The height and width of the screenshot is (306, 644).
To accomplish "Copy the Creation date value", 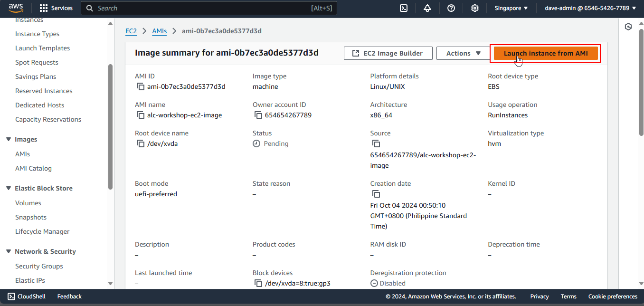I will 376,194.
